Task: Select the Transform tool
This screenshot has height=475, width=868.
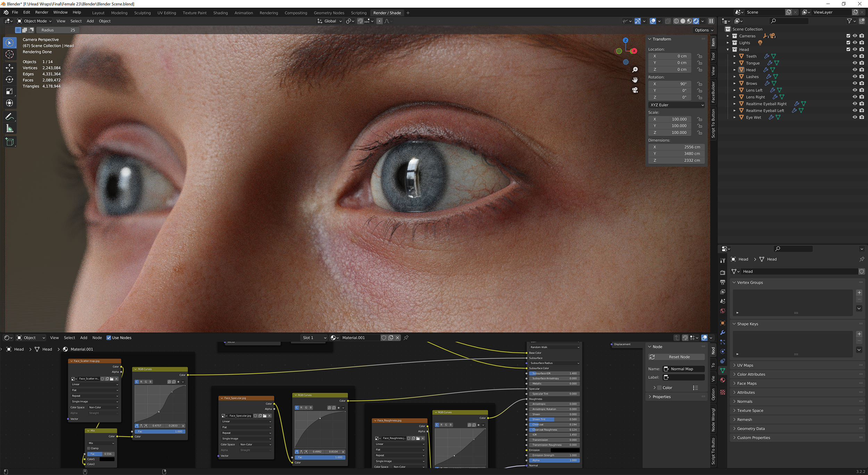Action: tap(10, 103)
